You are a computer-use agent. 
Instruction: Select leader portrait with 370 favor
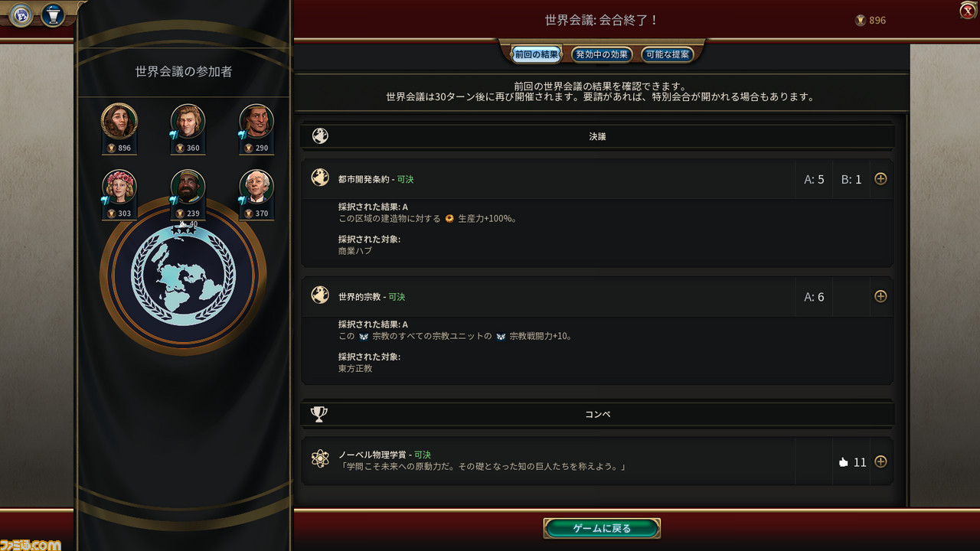pyautogui.click(x=256, y=187)
